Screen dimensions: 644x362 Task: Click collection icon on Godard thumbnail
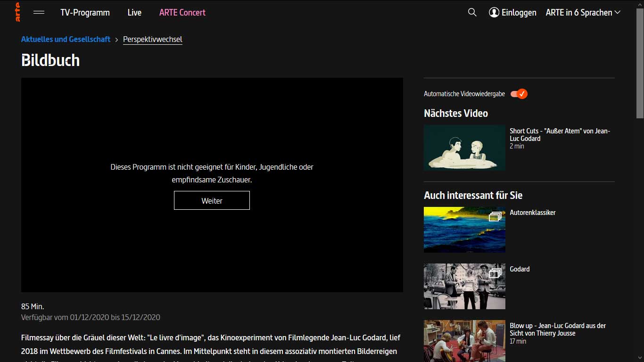495,273
